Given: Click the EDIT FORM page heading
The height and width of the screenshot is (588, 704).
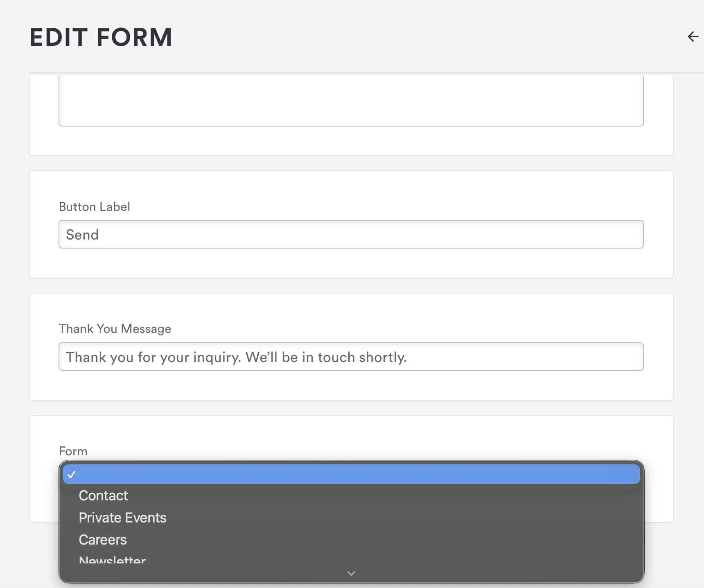Looking at the screenshot, I should (101, 37).
